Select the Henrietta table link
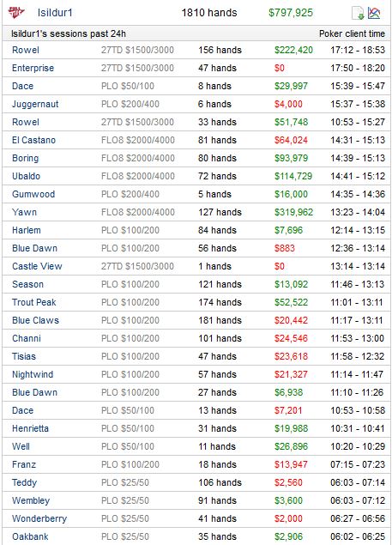 [x=30, y=428]
